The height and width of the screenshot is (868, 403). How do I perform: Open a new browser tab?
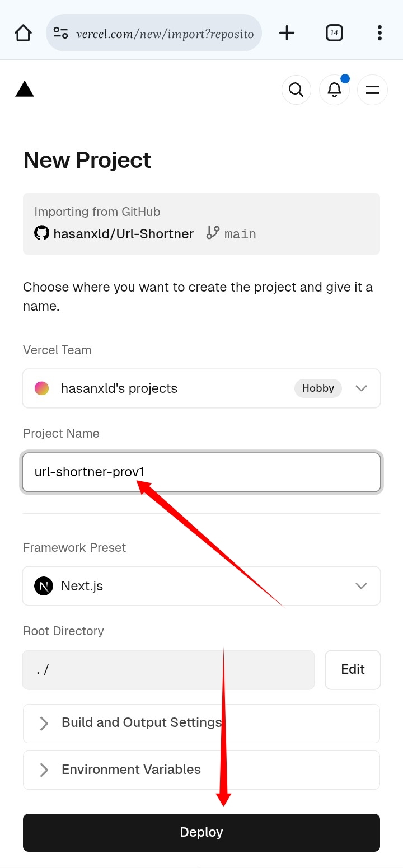coord(287,33)
